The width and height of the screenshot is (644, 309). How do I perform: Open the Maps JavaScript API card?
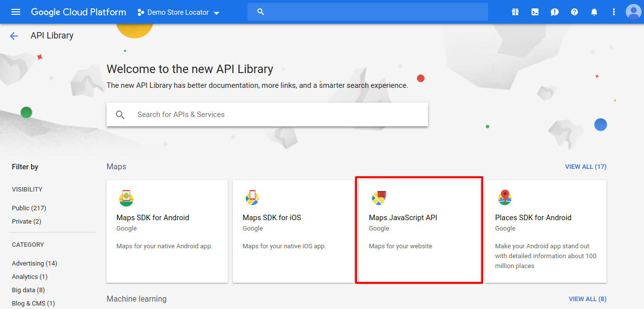coord(419,231)
